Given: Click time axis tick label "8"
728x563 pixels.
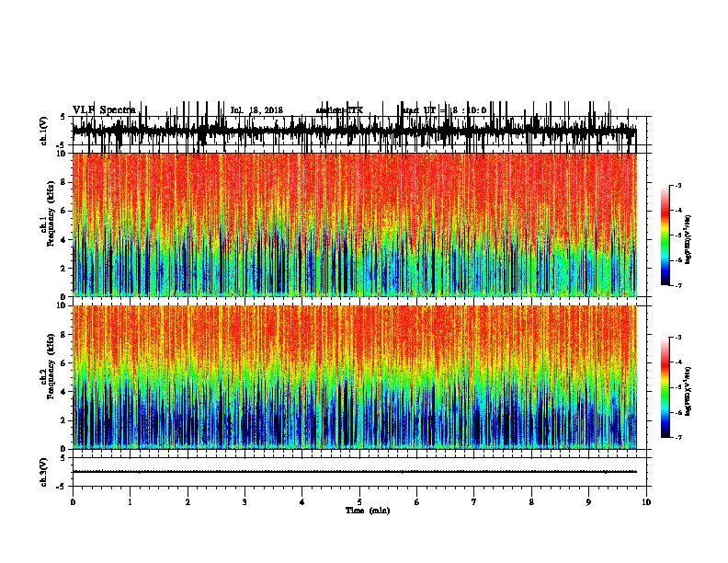Looking at the screenshot, I should tap(531, 502).
